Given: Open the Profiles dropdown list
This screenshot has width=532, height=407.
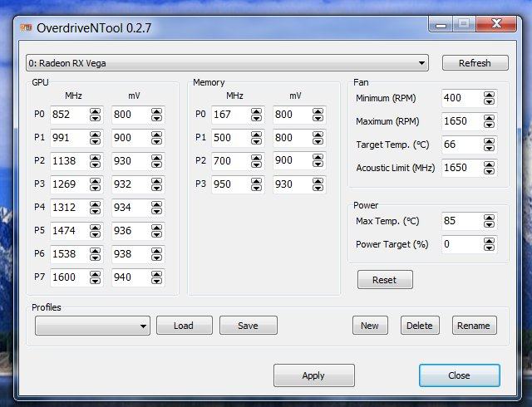Looking at the screenshot, I should (x=92, y=326).
